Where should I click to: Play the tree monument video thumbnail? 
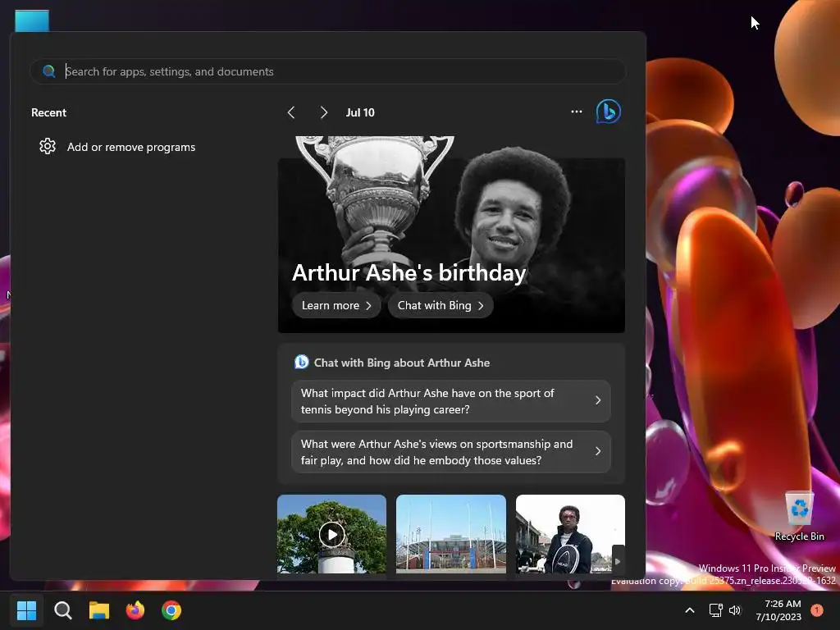click(331, 534)
